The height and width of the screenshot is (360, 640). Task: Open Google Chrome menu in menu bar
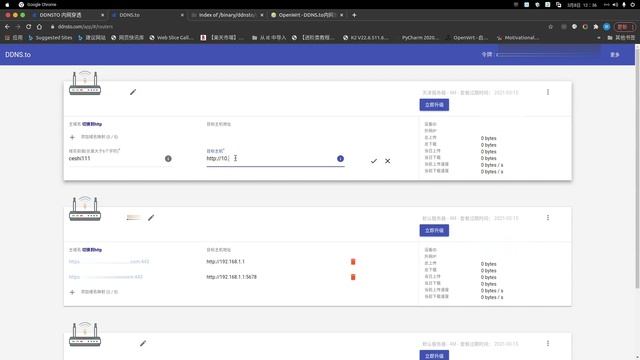click(42, 4)
